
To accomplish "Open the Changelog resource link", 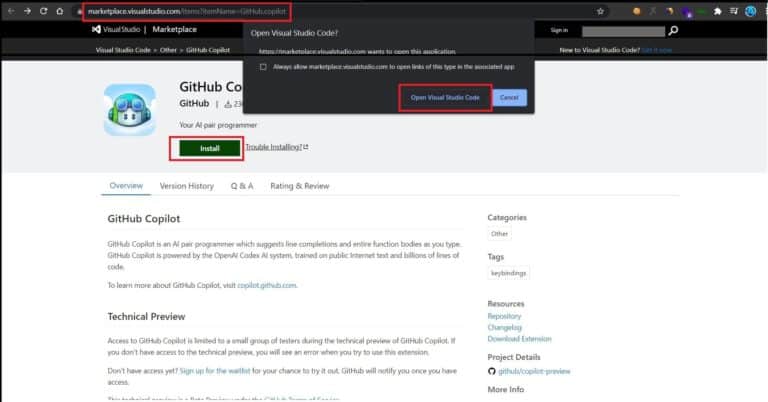I will [x=504, y=328].
